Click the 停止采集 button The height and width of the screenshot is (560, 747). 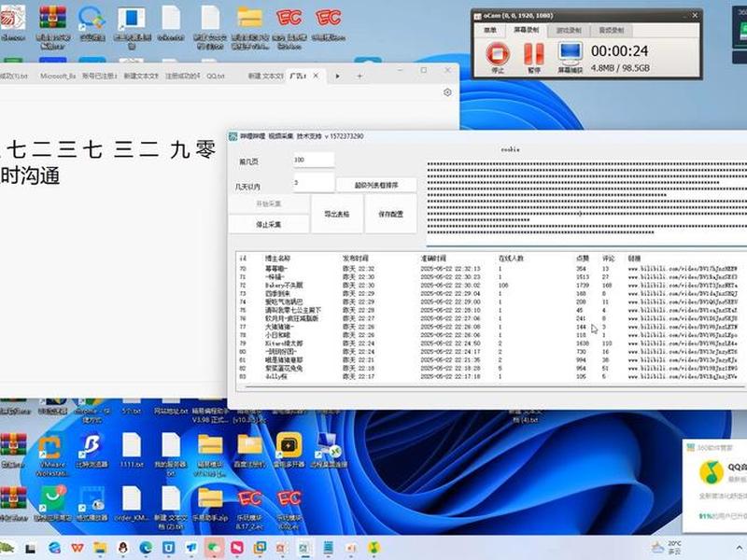pos(269,224)
